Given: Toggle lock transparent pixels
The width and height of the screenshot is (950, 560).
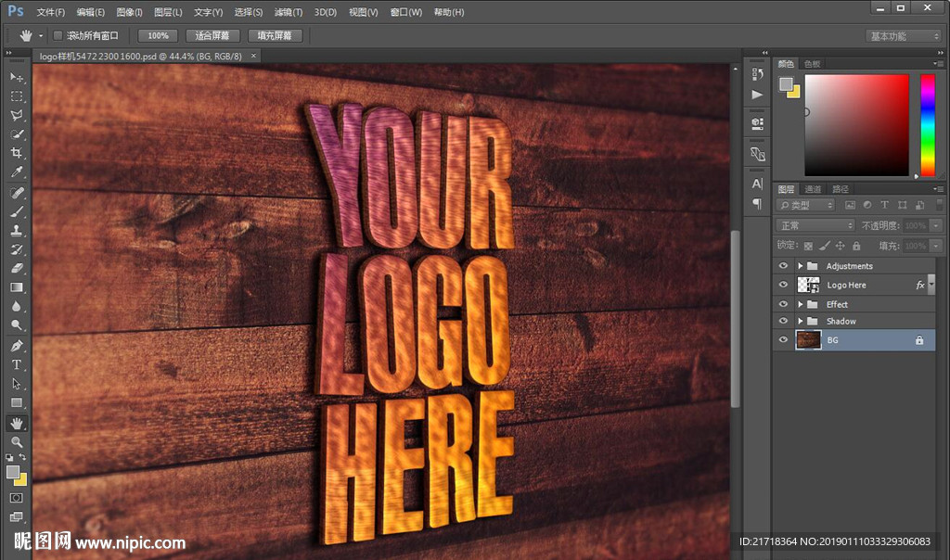Looking at the screenshot, I should click(808, 246).
